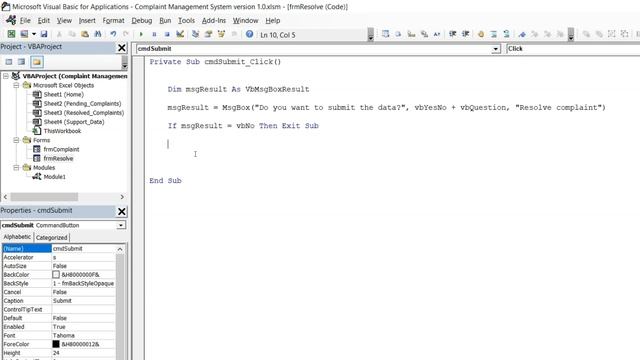The width and height of the screenshot is (640, 360).
Task: Collapse the Modules folder in project tree
Action: 16,167
